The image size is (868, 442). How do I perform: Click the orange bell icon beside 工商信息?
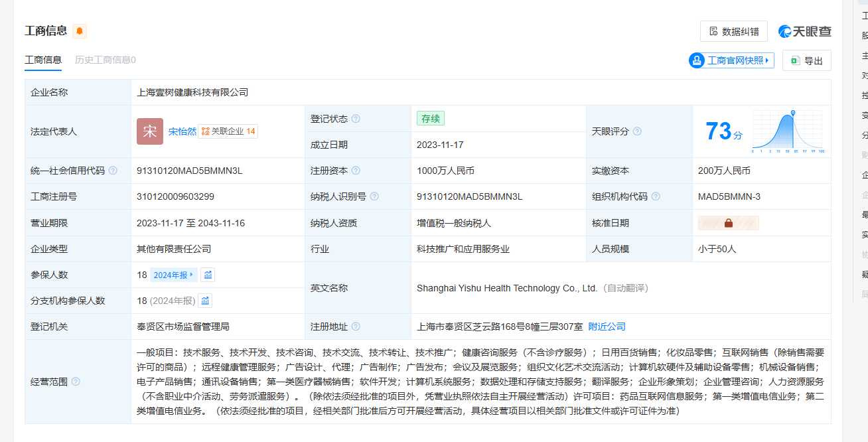(x=80, y=31)
